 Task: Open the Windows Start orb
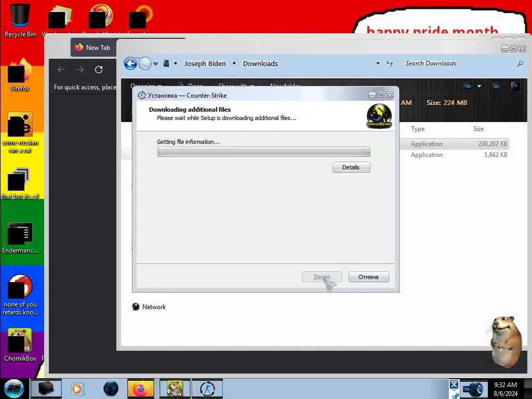[14, 389]
